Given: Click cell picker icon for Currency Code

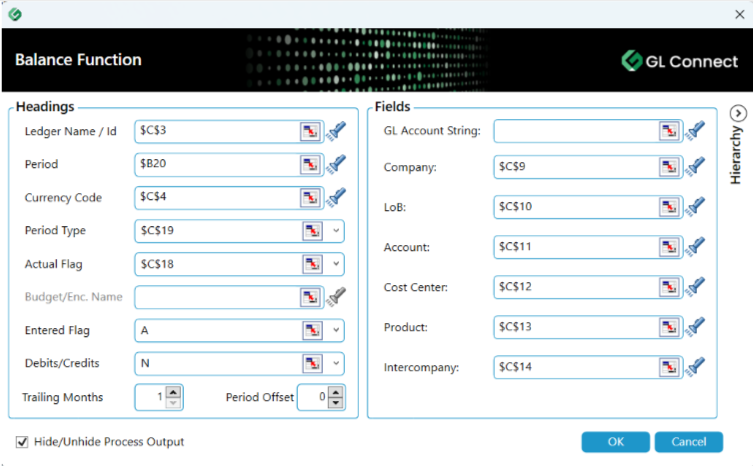Looking at the screenshot, I should click(310, 197).
